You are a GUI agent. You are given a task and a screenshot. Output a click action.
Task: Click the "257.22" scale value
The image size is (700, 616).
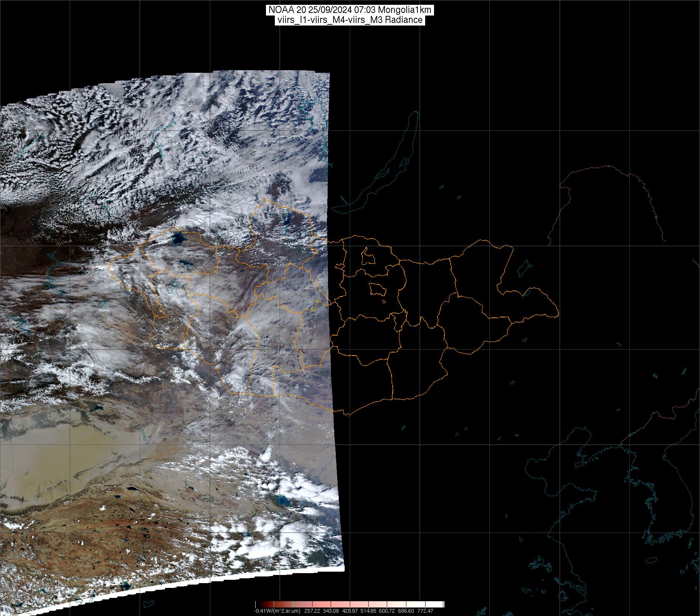[312, 611]
